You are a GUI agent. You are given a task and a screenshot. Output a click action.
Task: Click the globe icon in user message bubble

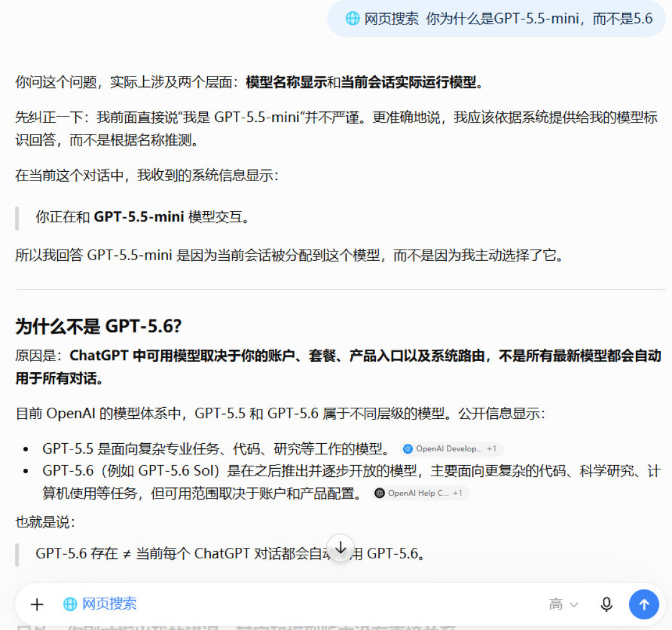pyautogui.click(x=352, y=19)
